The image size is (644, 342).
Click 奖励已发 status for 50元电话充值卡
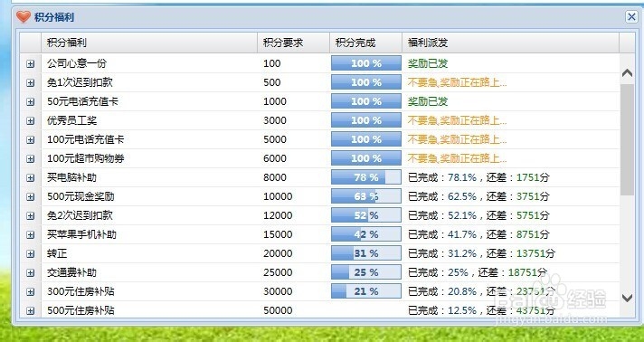[428, 101]
